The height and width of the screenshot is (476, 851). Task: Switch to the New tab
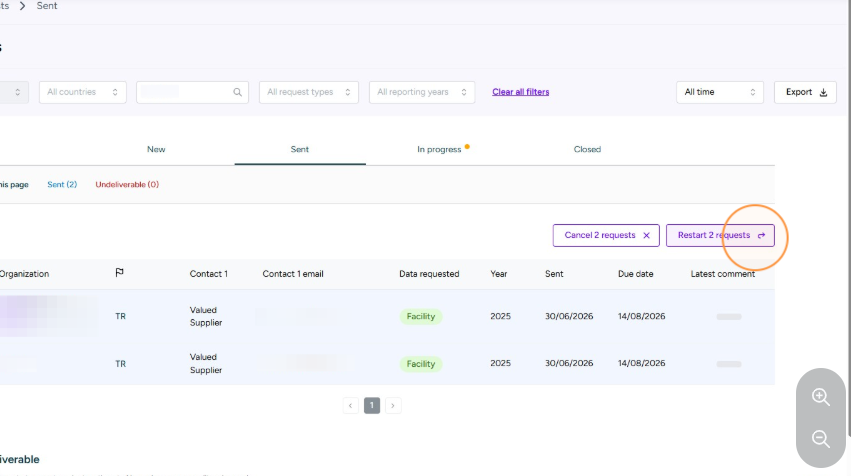[x=156, y=149]
